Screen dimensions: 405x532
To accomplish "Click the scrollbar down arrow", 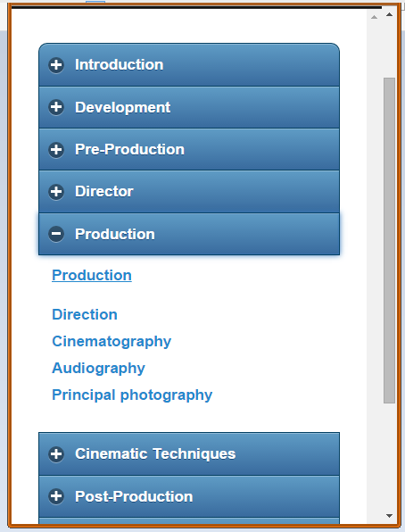I will (x=390, y=516).
